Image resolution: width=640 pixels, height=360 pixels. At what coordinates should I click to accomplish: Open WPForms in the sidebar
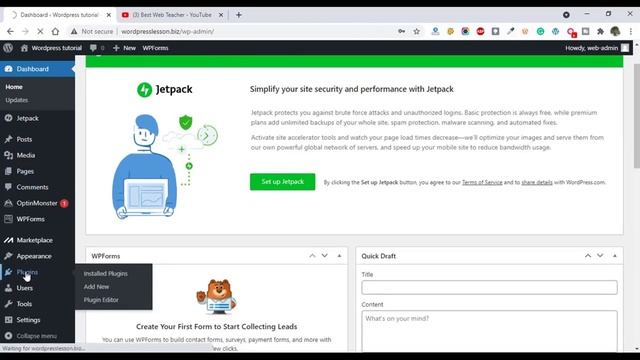(x=37, y=219)
